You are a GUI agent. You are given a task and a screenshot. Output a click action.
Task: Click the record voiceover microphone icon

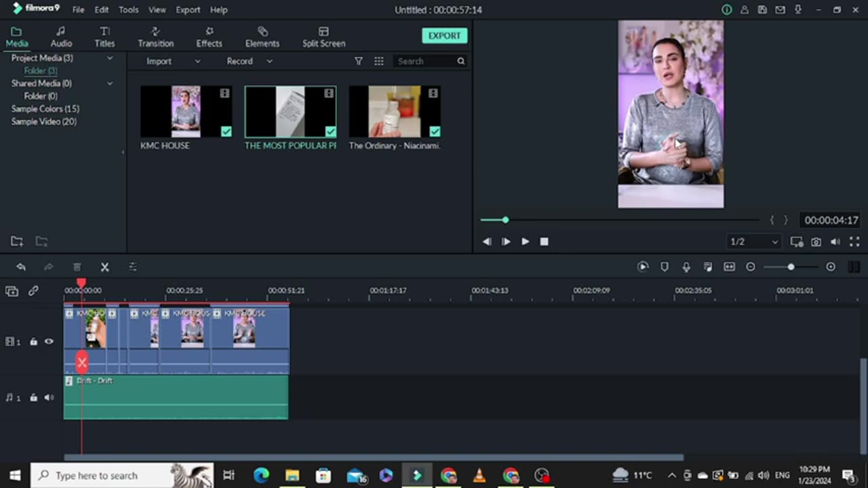coord(686,267)
